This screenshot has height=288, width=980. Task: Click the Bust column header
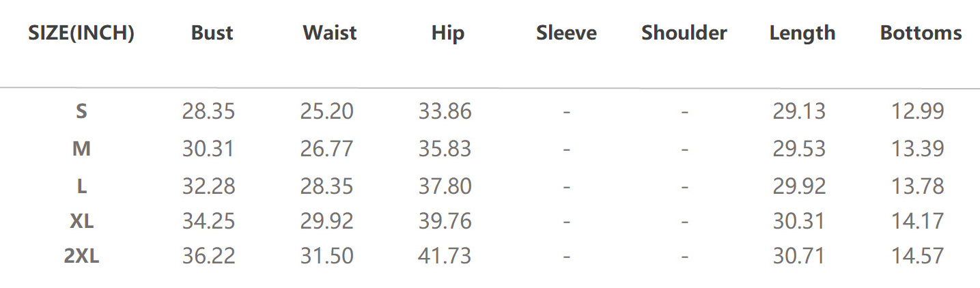212,33
